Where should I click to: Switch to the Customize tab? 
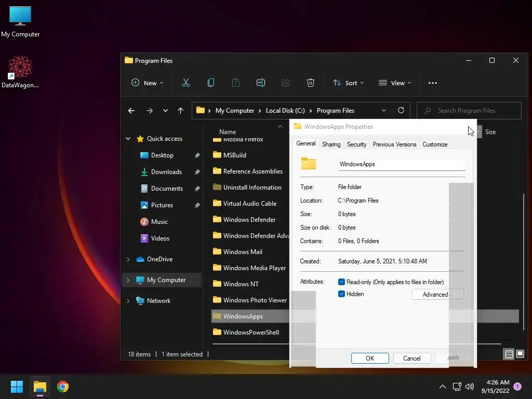[435, 144]
